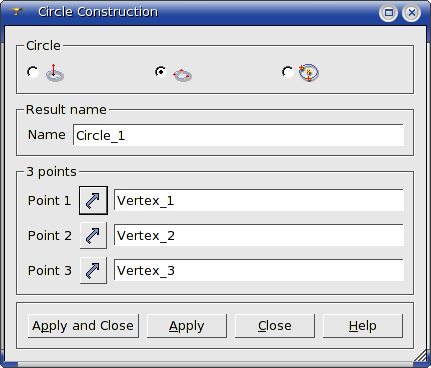Click the Point 2 field showing Vertex_2
The height and width of the screenshot is (368, 431).
click(x=259, y=235)
